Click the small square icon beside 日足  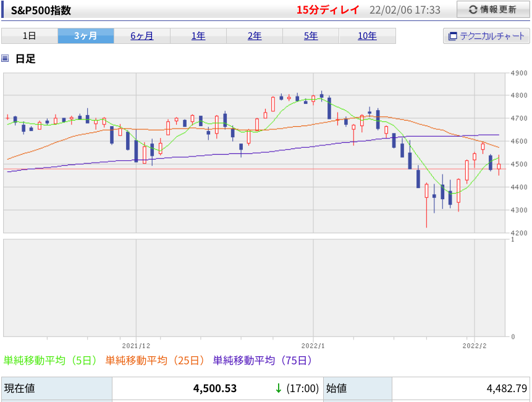click(x=5, y=58)
